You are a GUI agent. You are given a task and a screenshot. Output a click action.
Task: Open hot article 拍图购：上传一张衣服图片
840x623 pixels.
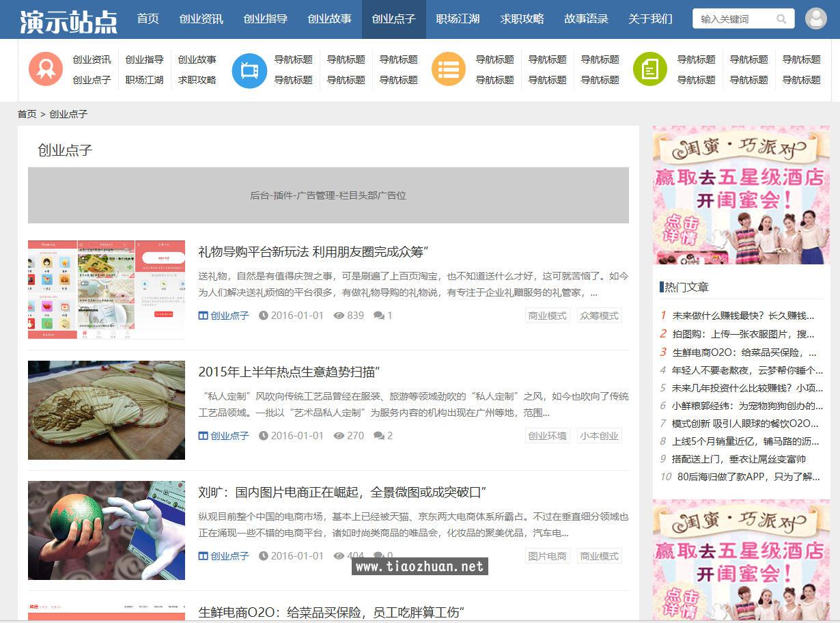point(743,334)
